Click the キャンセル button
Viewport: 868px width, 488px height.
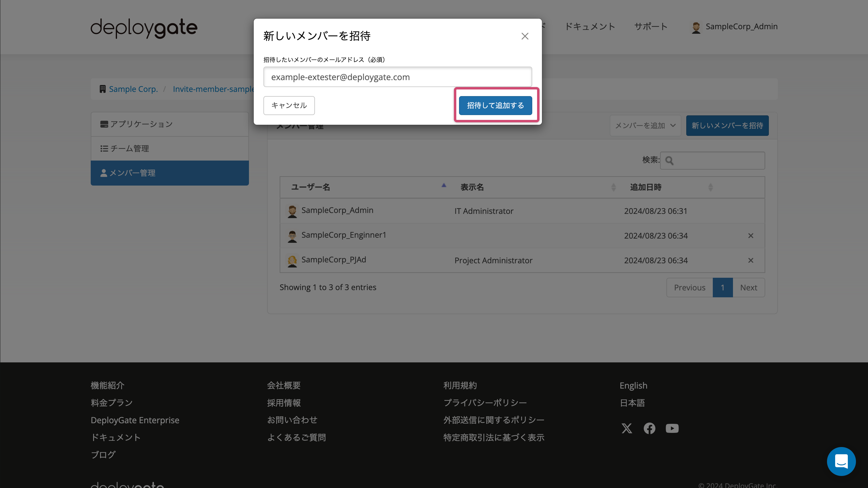tap(288, 105)
